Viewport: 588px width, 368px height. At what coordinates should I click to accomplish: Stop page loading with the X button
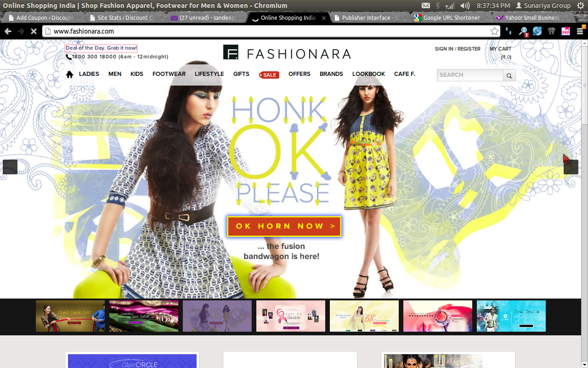point(34,31)
